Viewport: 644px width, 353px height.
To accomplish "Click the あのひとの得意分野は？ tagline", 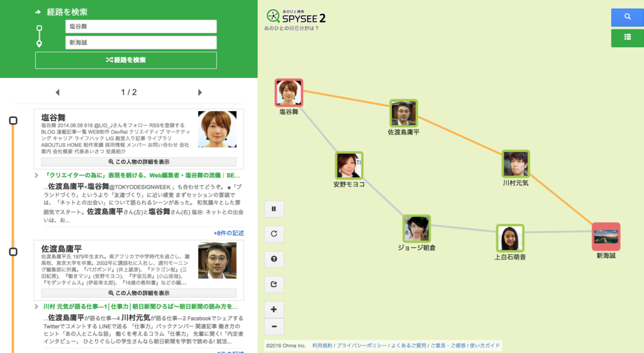I will 291,28.
